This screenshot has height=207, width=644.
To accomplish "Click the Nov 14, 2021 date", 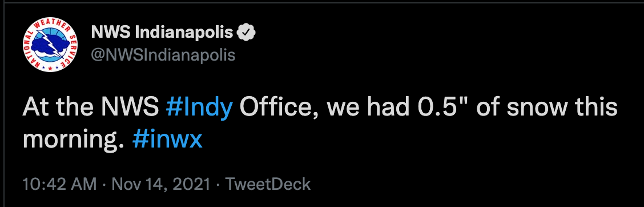I will [x=161, y=184].
